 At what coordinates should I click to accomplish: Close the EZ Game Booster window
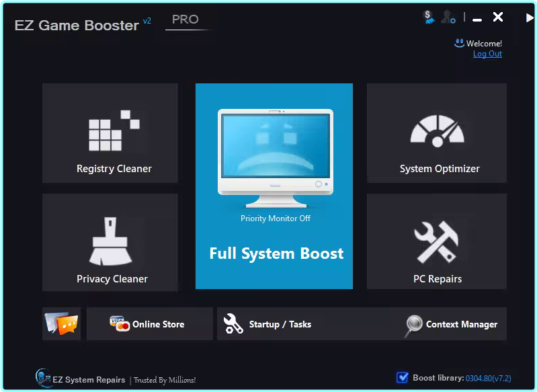click(497, 17)
